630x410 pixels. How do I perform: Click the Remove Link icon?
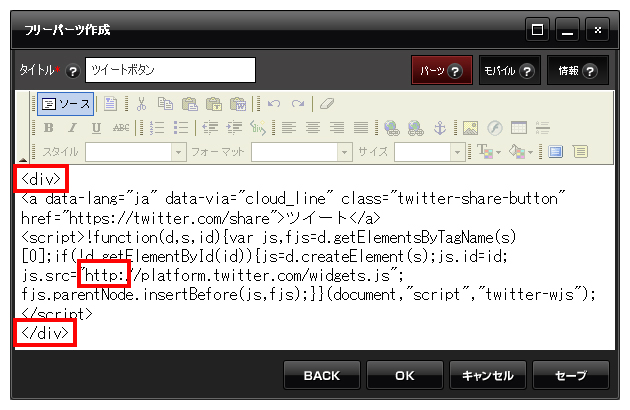click(415, 128)
